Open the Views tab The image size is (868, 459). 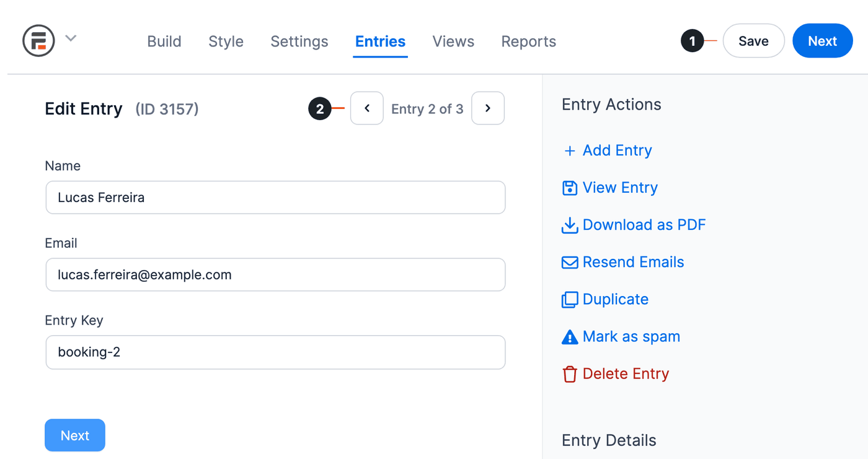pyautogui.click(x=453, y=42)
